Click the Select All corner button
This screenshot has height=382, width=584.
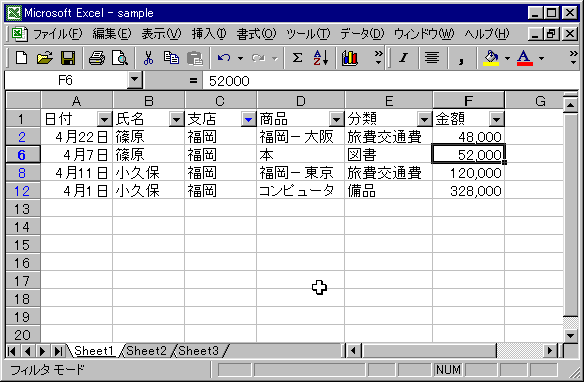point(23,101)
